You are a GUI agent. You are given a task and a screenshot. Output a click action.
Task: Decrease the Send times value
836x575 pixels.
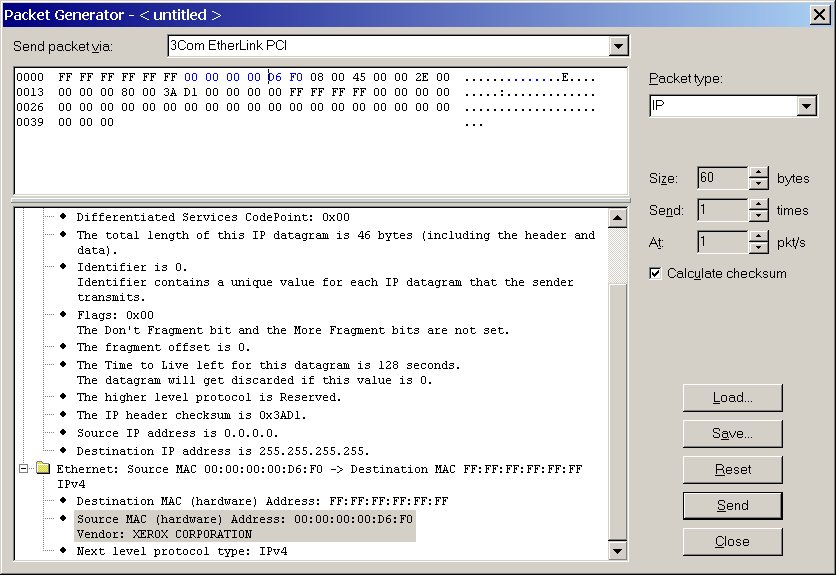(758, 215)
